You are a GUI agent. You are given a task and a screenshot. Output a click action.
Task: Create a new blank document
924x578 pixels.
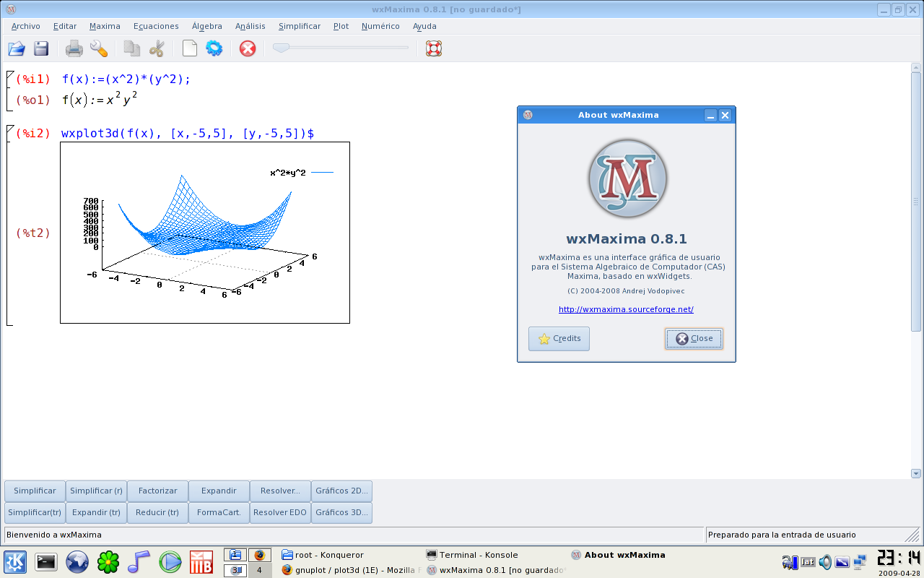(189, 48)
